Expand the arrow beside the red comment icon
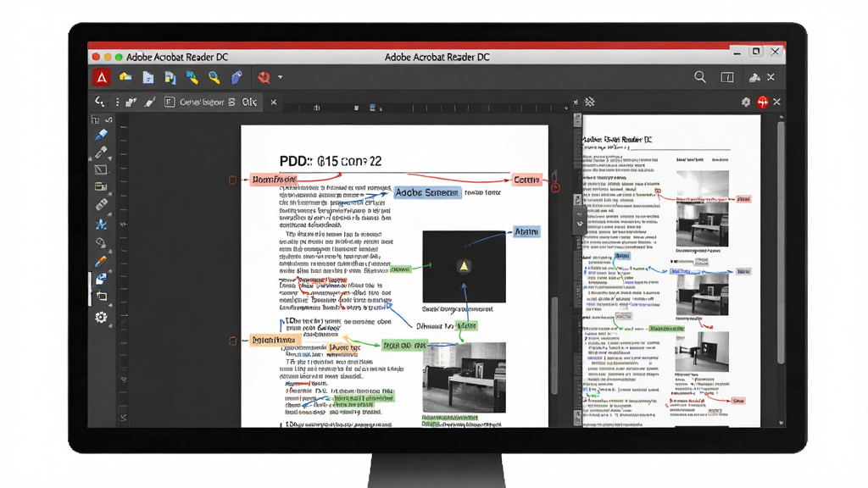 pos(280,77)
